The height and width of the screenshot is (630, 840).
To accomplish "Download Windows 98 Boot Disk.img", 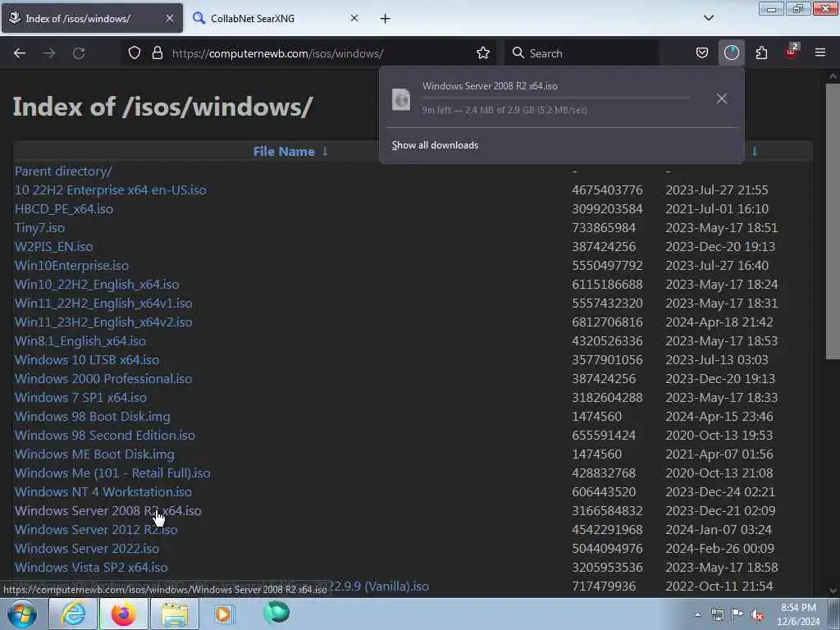I will coord(92,416).
